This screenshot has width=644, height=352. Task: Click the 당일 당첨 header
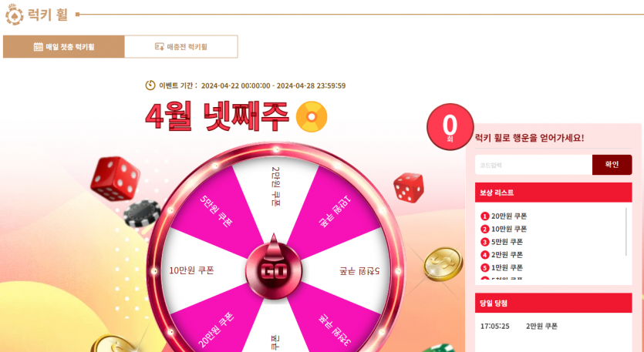pyautogui.click(x=553, y=303)
